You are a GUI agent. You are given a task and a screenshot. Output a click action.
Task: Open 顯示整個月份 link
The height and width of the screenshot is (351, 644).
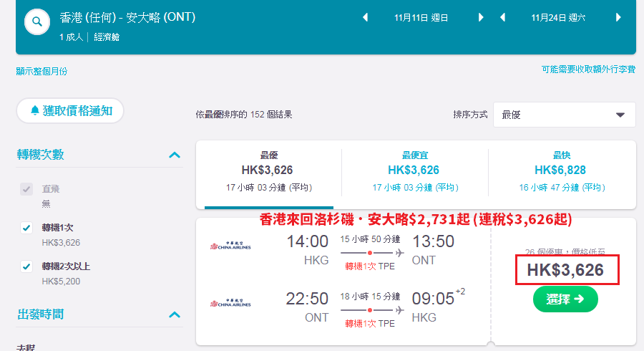coord(42,72)
